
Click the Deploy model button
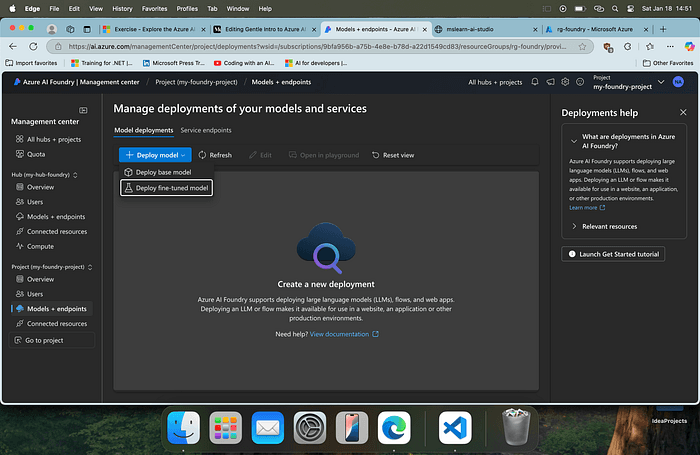(155, 155)
